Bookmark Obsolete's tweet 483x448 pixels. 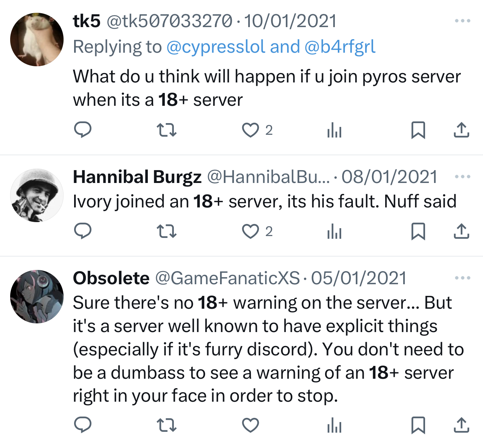(418, 425)
